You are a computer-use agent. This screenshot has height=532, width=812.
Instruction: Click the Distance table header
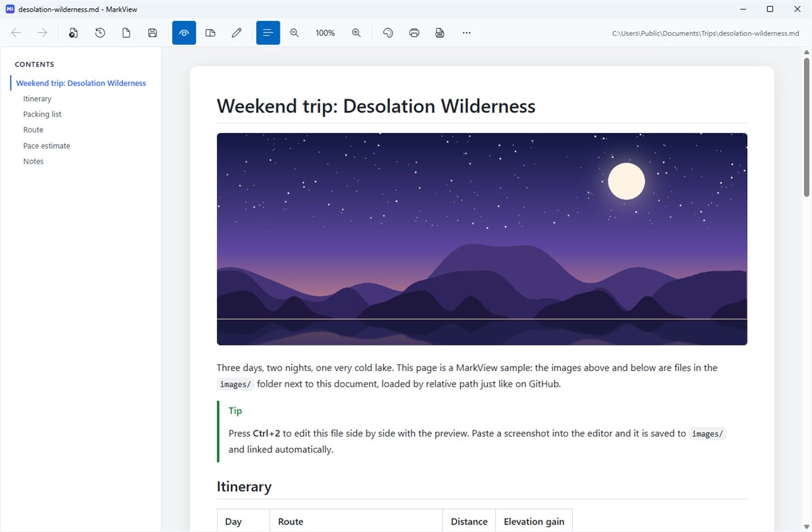469,522
